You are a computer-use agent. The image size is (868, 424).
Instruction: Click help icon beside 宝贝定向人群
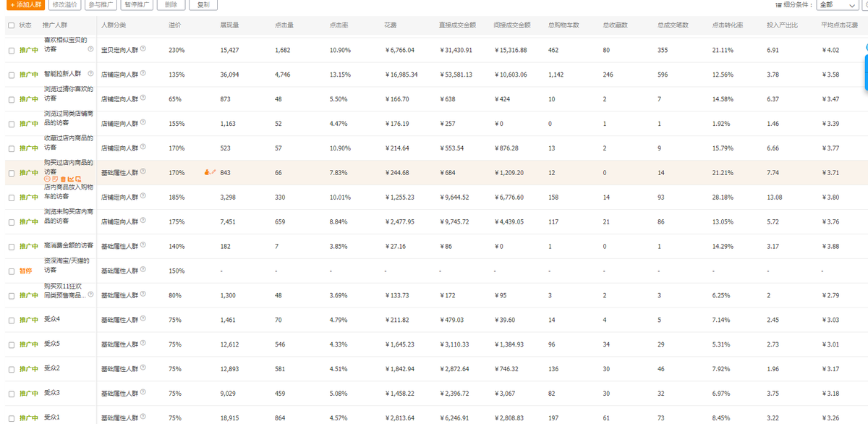click(142, 49)
